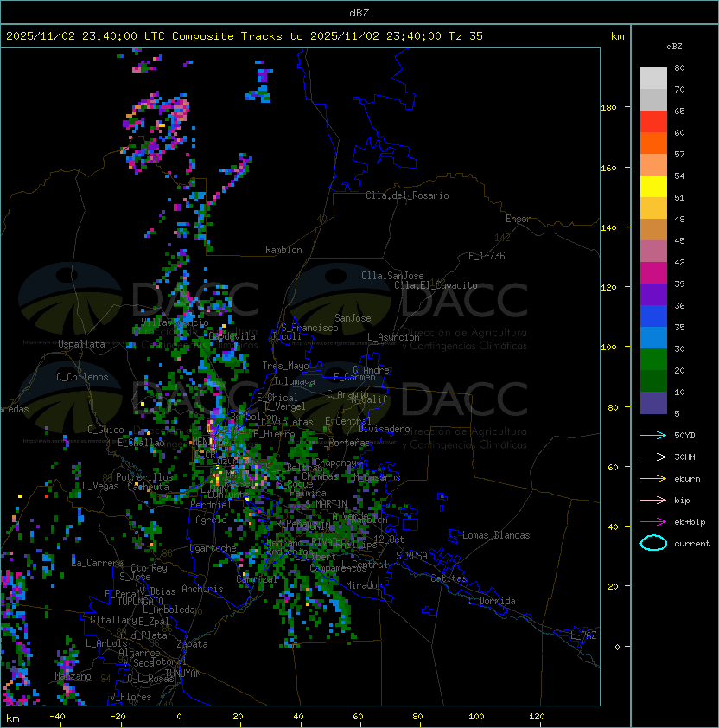Click the Mirador place label
The height and width of the screenshot is (728, 719).
click(365, 585)
